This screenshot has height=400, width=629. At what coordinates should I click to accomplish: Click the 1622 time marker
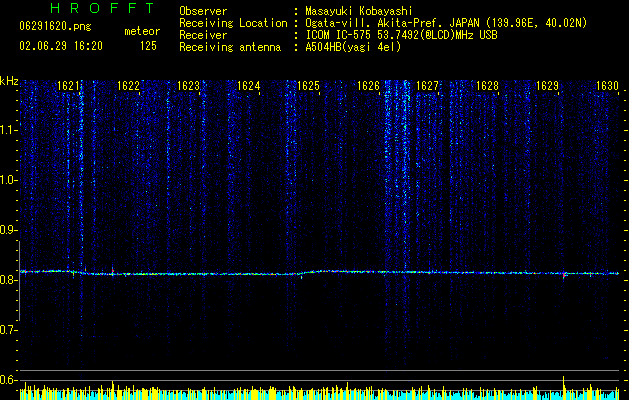[128, 86]
